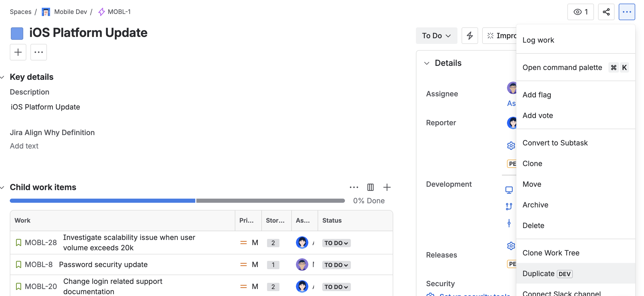644x296 pixels.
Task: Open MOBL-8 TO DO status dropdown
Action: click(x=336, y=265)
